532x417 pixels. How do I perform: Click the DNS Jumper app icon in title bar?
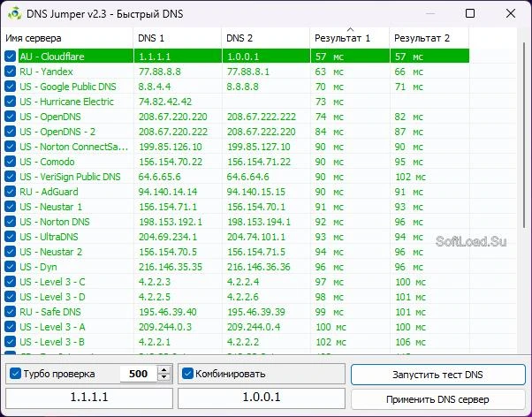14,13
